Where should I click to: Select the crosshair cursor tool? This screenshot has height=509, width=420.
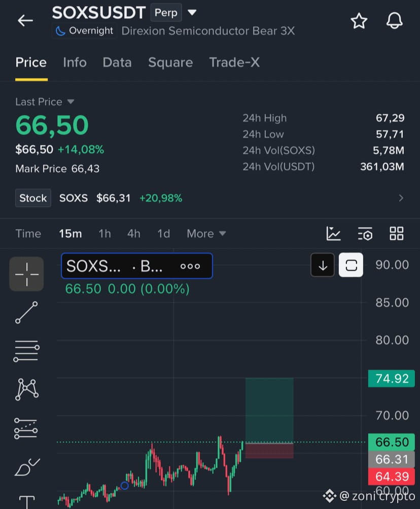pyautogui.click(x=27, y=274)
